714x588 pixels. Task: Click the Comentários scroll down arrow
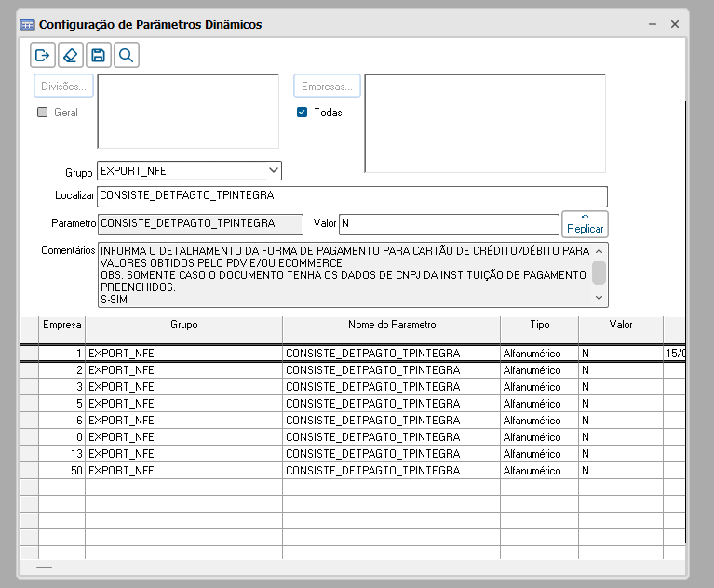(x=599, y=298)
